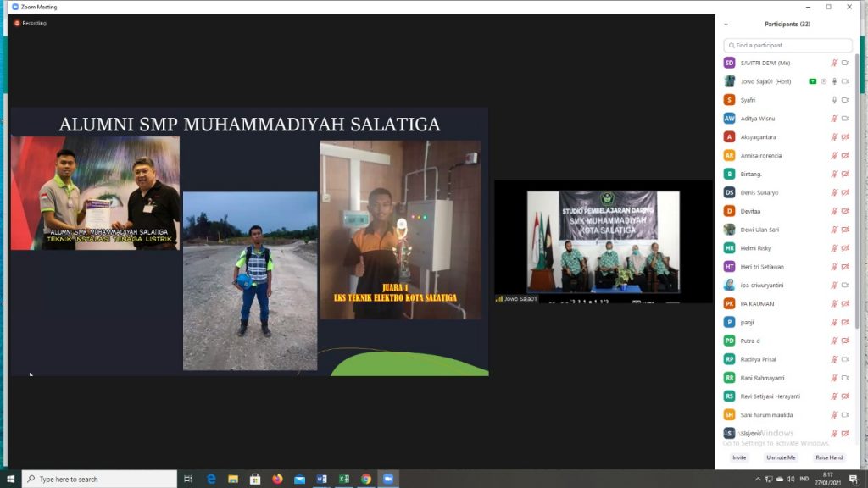The width and height of the screenshot is (868, 488).
Task: Switch to Excel from the taskbar
Action: coord(344,480)
